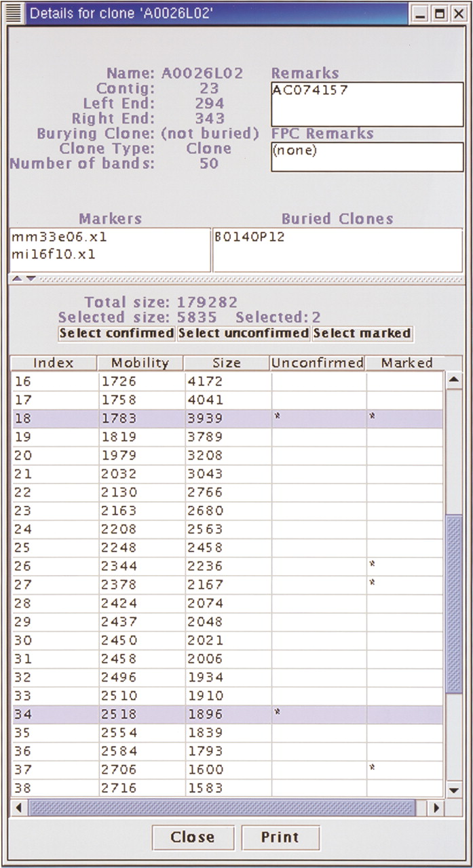473x868 pixels.
Task: Click mobility value 2248
Action: 119,548
